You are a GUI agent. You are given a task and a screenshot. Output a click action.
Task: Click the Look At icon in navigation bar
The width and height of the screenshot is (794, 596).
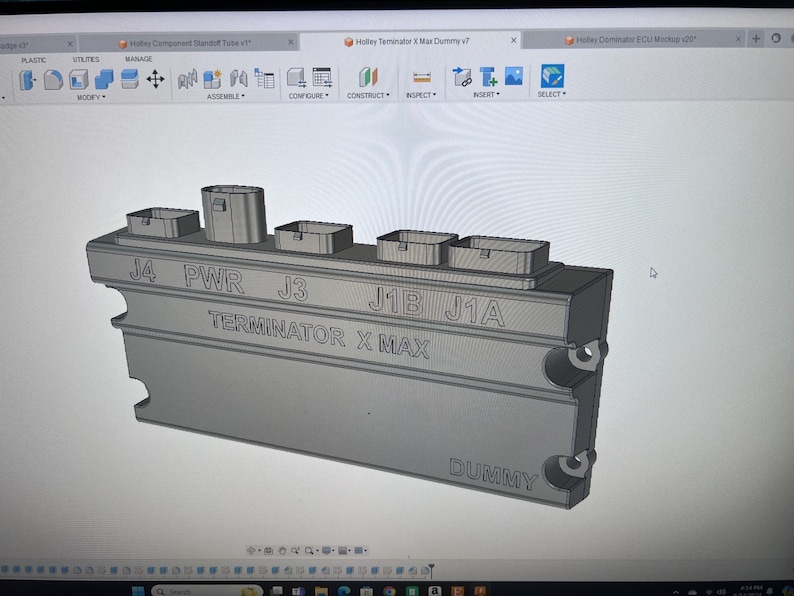pos(268,550)
